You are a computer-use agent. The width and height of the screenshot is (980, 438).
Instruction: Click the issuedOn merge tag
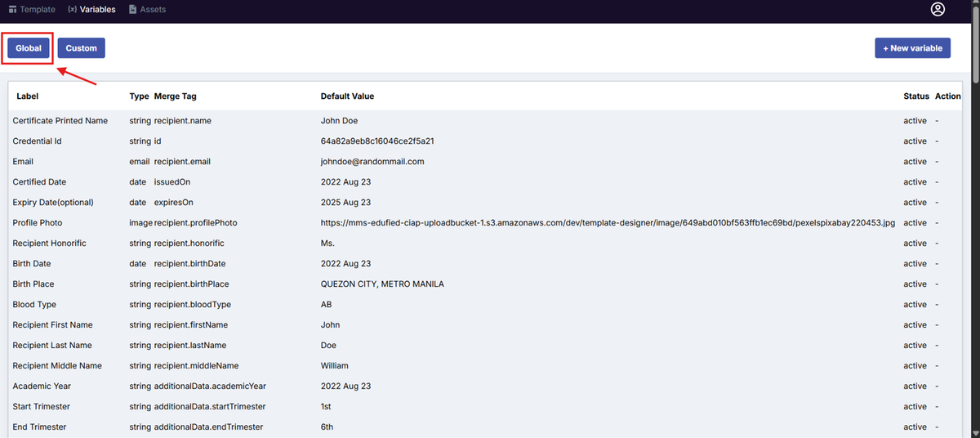click(172, 182)
